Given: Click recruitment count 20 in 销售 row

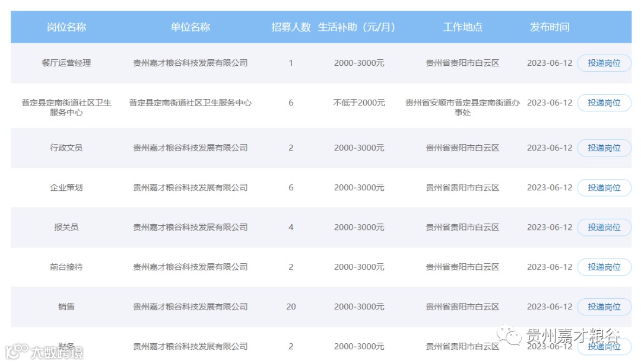Looking at the screenshot, I should (291, 306).
